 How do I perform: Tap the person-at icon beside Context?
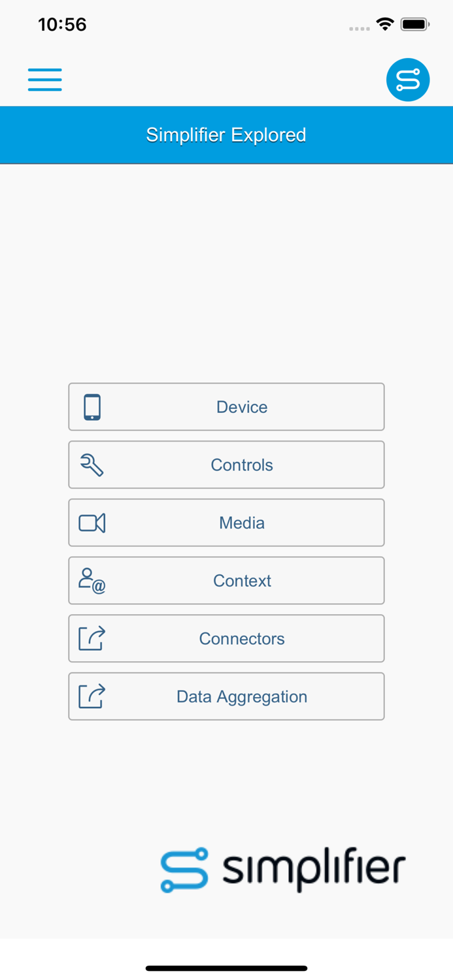92,580
